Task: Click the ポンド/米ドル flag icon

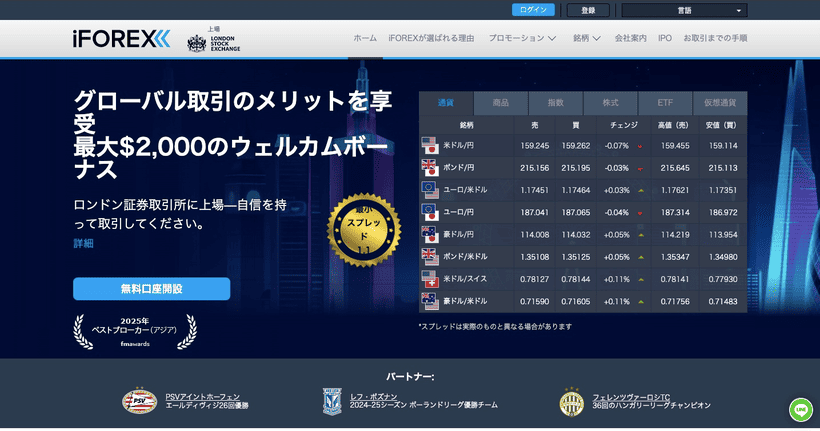Action: (429, 257)
